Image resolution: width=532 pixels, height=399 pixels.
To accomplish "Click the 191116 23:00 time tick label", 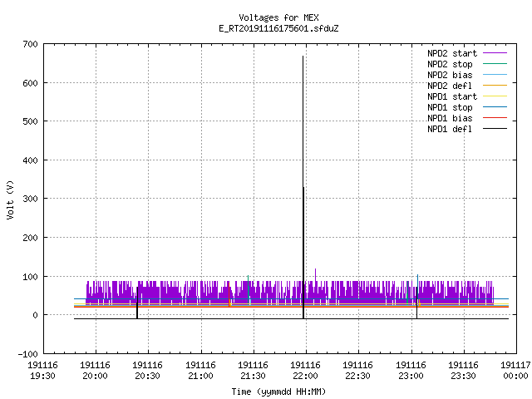I will [x=411, y=371].
